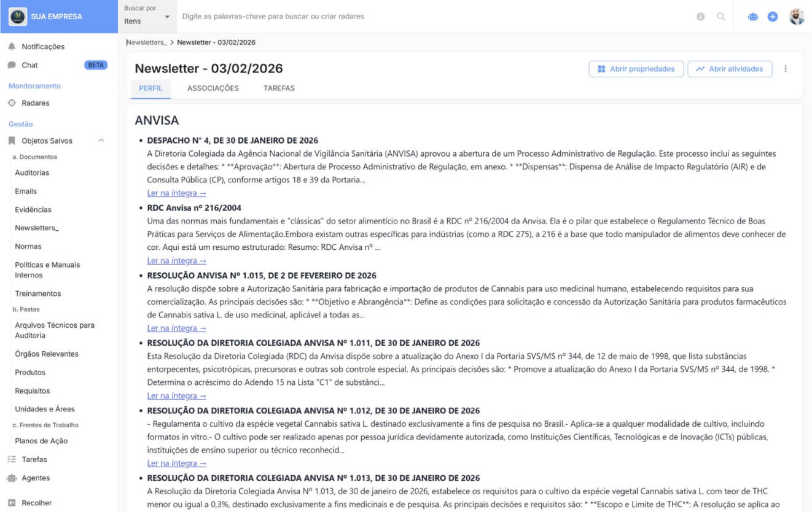
Task: Click the Radares target icon
Action: point(12,103)
